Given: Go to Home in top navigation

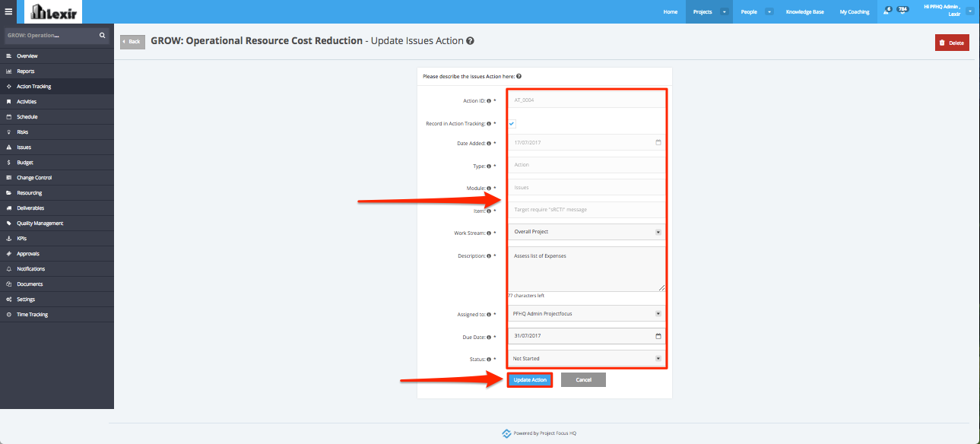Looking at the screenshot, I should coord(670,12).
